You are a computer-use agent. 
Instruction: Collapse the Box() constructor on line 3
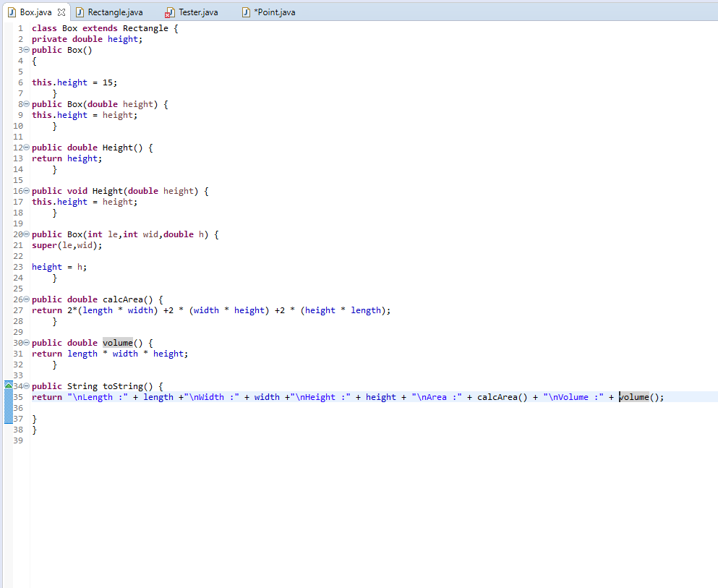[x=27, y=50]
